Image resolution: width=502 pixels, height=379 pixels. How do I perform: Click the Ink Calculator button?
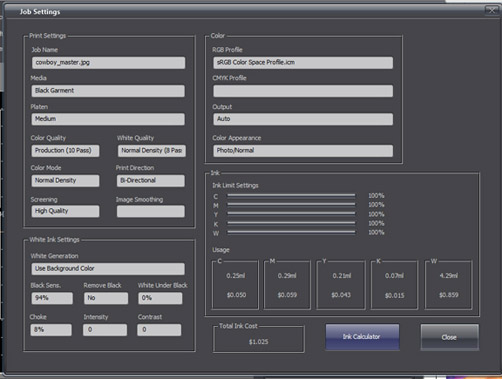pyautogui.click(x=362, y=337)
